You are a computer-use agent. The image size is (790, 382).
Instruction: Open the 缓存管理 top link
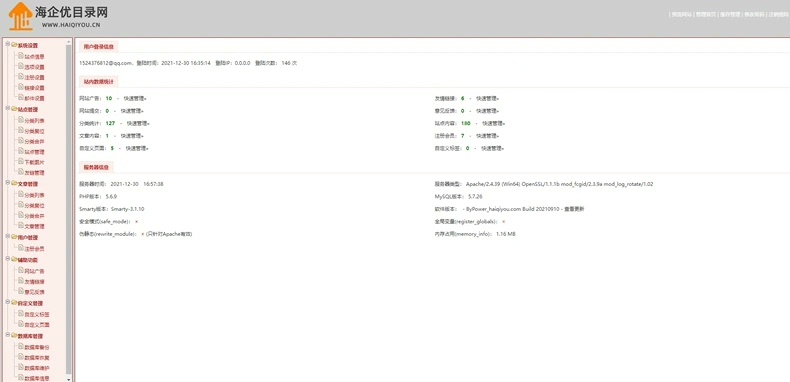pos(730,15)
